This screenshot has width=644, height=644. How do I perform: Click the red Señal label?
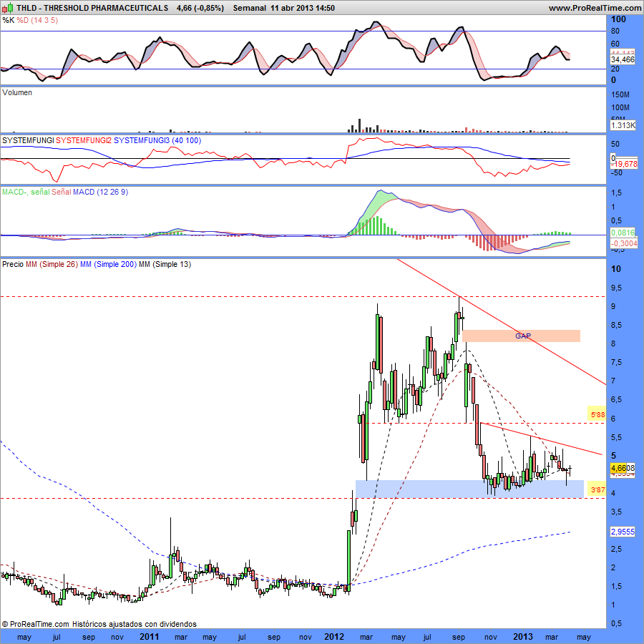pyautogui.click(x=62, y=192)
